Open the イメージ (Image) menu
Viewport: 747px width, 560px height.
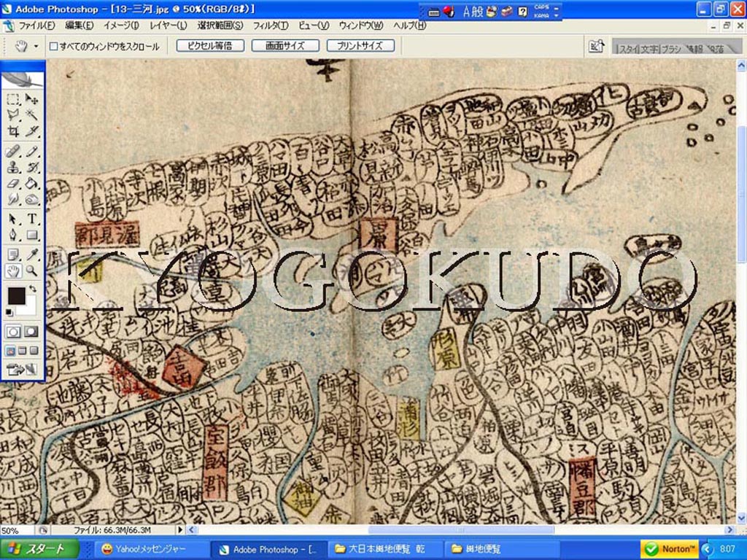[121, 26]
